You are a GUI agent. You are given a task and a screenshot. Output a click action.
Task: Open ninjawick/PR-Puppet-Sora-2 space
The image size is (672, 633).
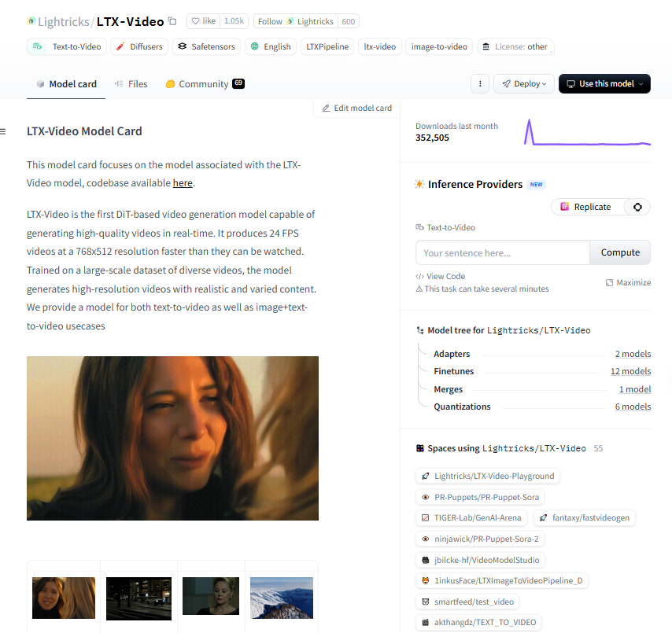(x=480, y=539)
